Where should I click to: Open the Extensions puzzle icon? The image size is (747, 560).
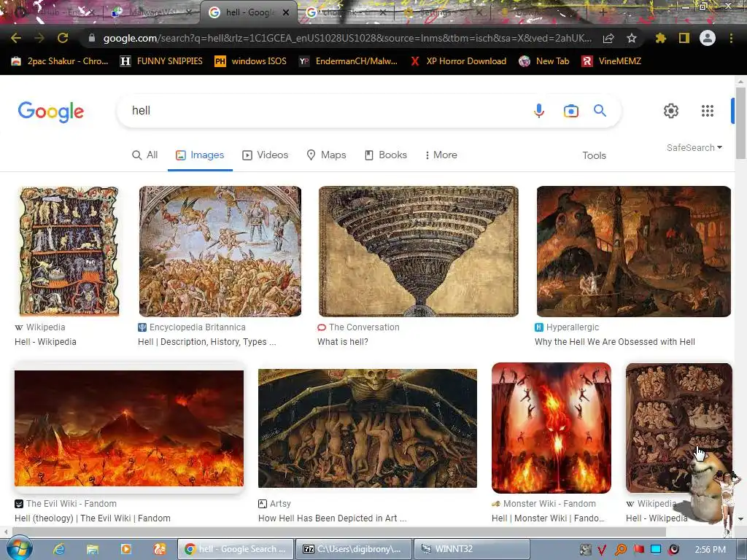click(x=661, y=38)
